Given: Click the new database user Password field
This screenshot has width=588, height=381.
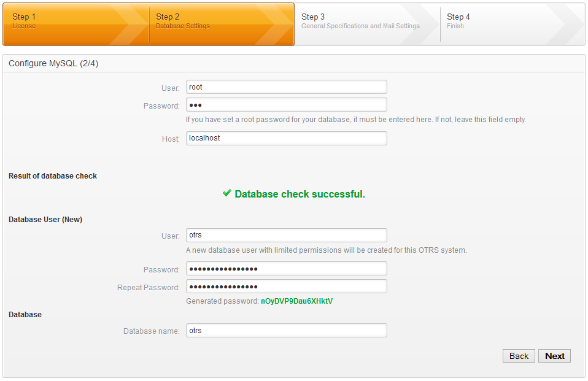Looking at the screenshot, I should click(286, 269).
